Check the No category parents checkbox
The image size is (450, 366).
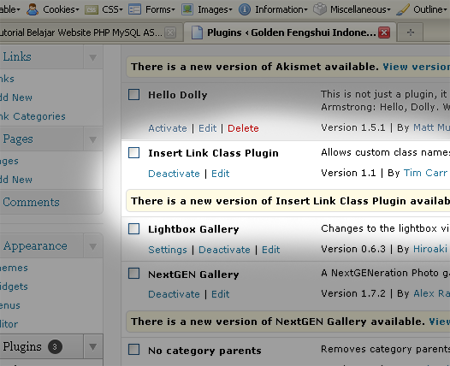[x=134, y=350]
